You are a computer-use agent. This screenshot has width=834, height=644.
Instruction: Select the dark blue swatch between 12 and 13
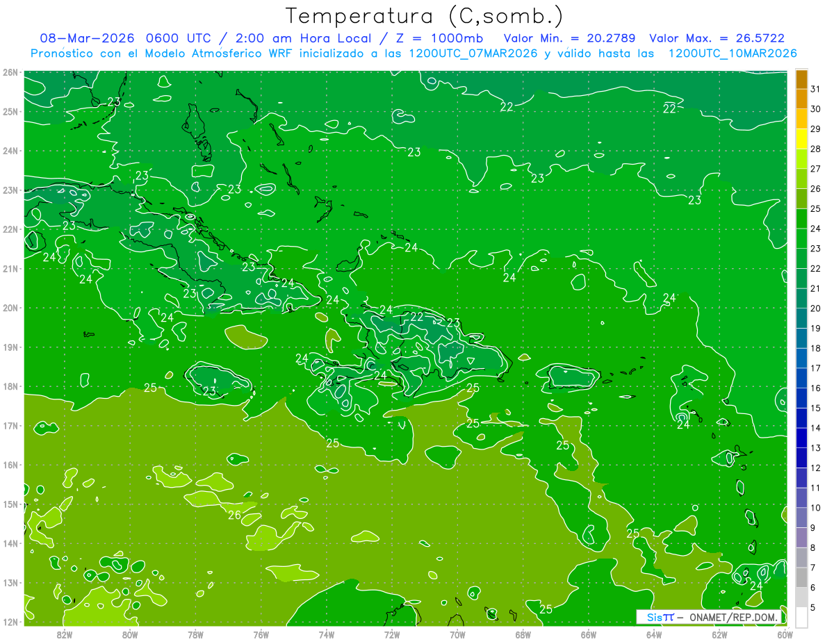pyautogui.click(x=801, y=458)
